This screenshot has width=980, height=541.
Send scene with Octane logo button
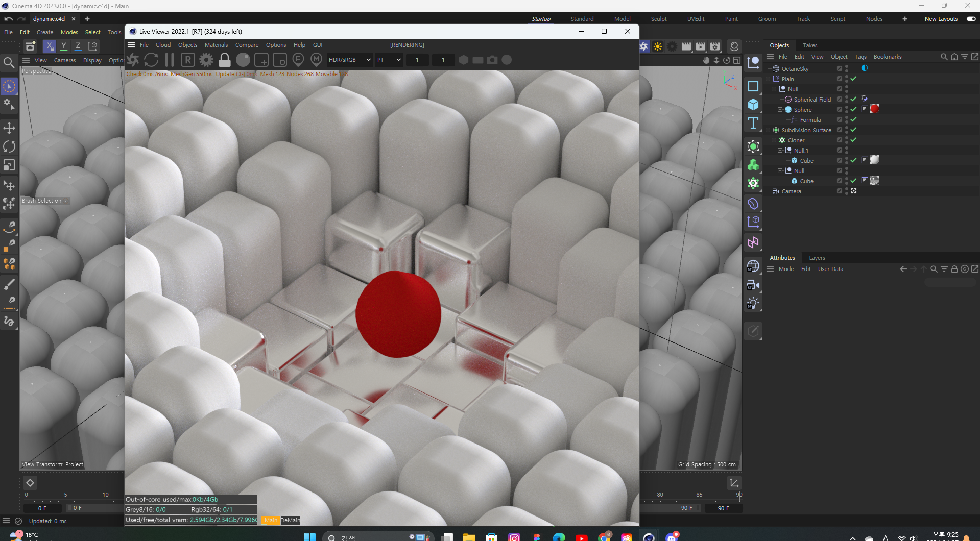click(133, 60)
